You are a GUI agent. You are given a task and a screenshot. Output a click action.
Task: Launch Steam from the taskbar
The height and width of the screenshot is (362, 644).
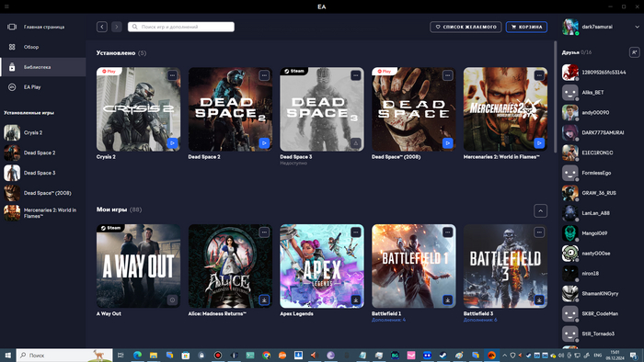[443, 356]
